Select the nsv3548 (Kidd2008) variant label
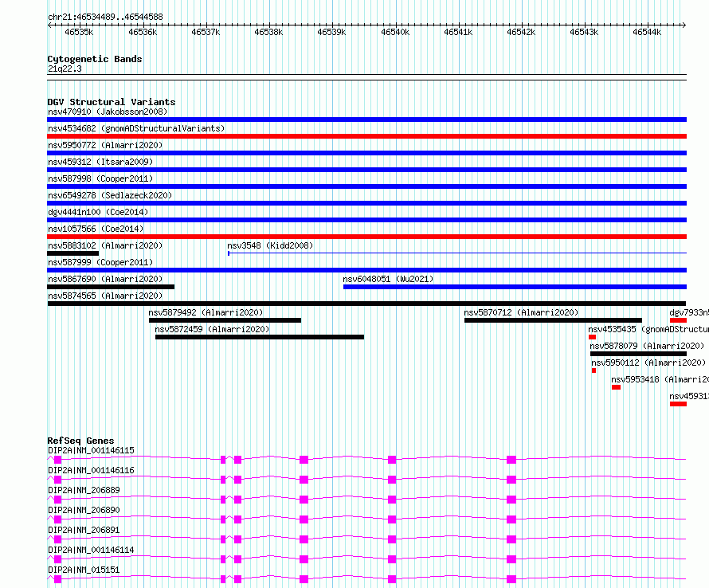Screen dimensions: 709x588 pos(270,245)
